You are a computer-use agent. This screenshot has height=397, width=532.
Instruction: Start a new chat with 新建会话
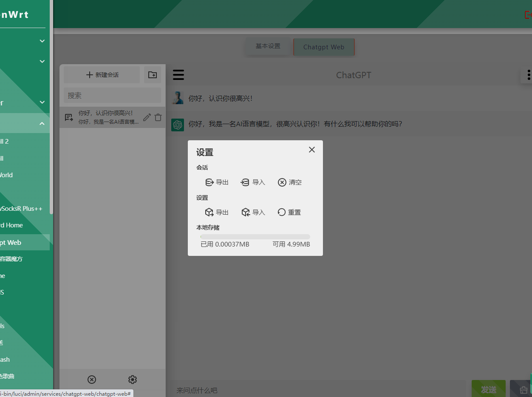[102, 75]
